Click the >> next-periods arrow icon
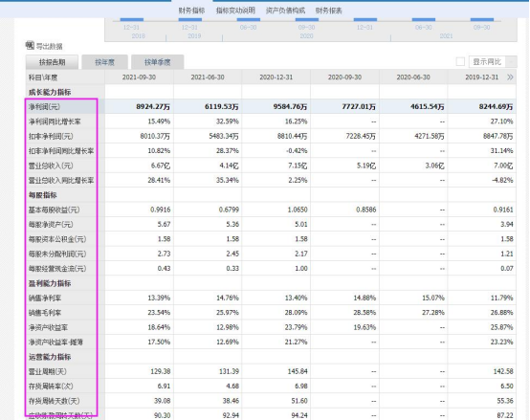 pos(510,77)
